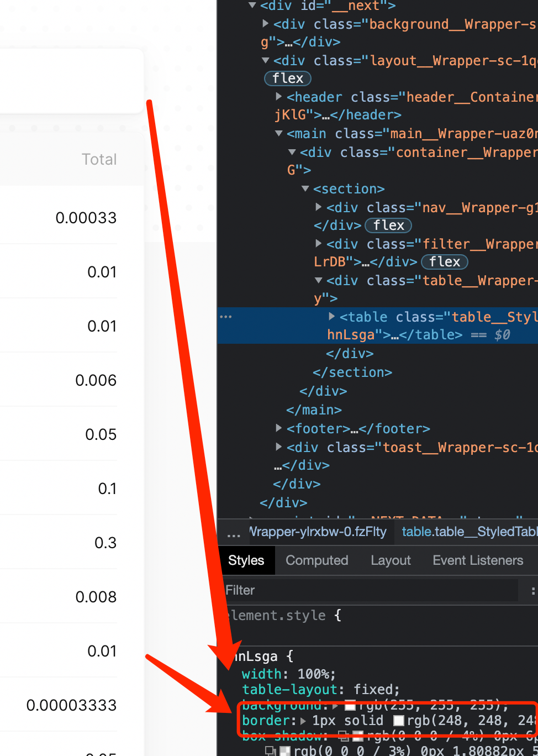Image resolution: width=538 pixels, height=756 pixels.
Task: Switch to the Computed tab
Action: click(x=317, y=560)
